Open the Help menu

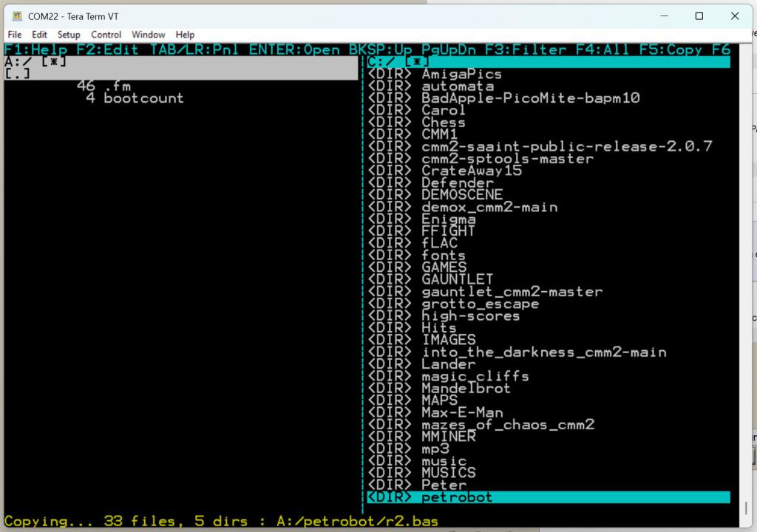tap(185, 35)
